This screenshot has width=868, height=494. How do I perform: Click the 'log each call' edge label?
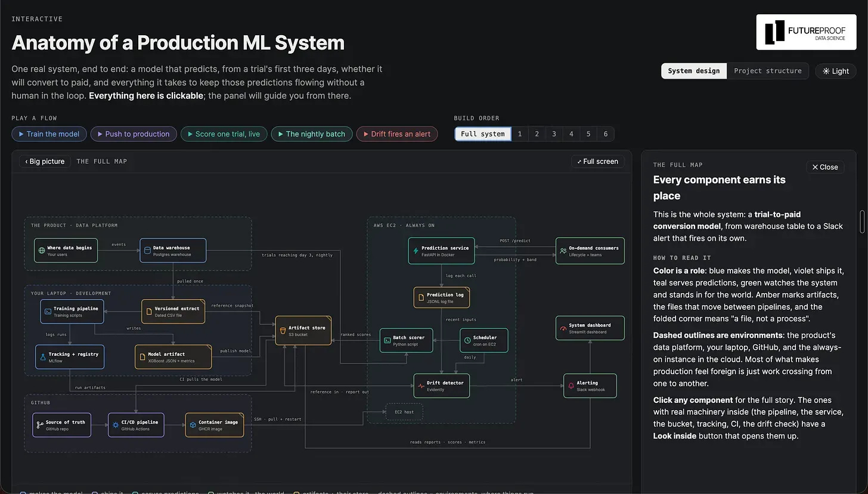pos(461,276)
